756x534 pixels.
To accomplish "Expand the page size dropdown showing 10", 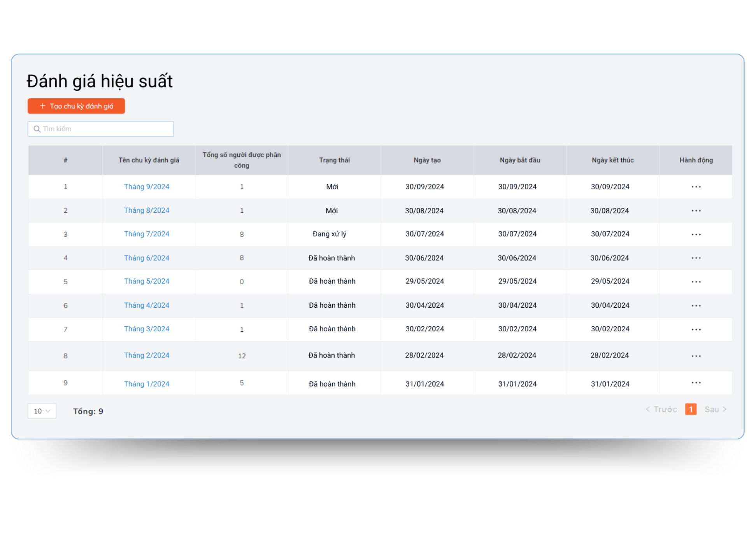I will click(42, 411).
